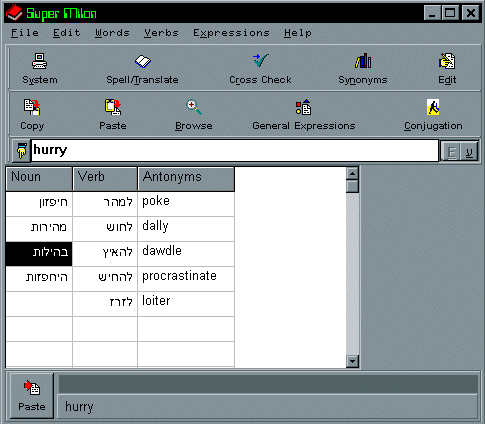
Task: Open the Edit menu
Action: [x=67, y=33]
